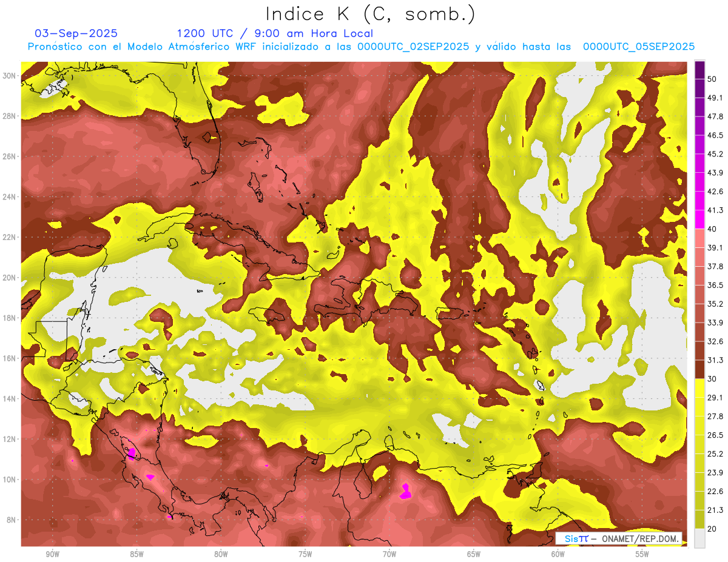The image size is (728, 562).
Task: Click the "70W" longitude label
Action: point(389,555)
